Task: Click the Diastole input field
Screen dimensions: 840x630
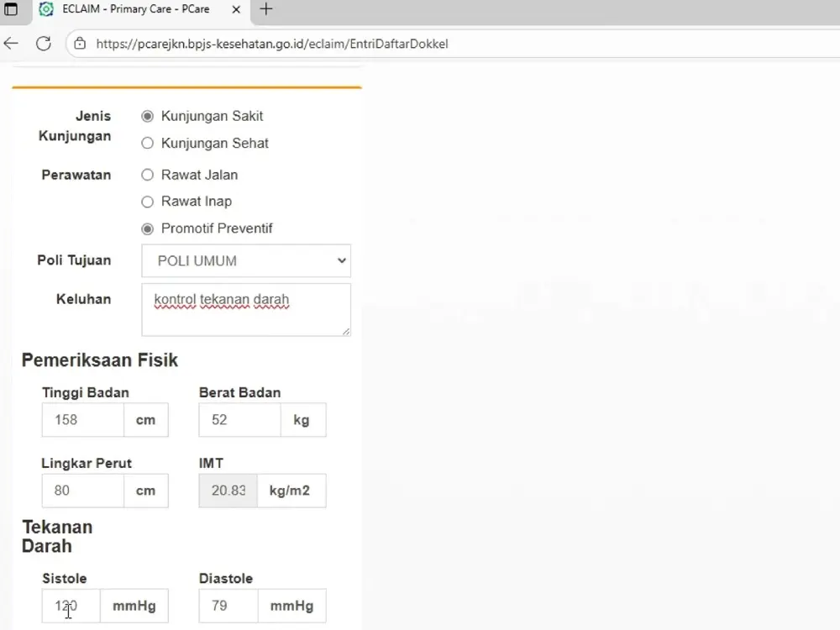Action: tap(228, 606)
